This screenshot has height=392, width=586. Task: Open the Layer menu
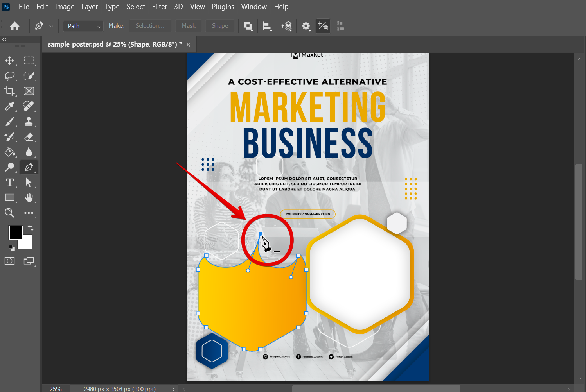[x=90, y=7]
